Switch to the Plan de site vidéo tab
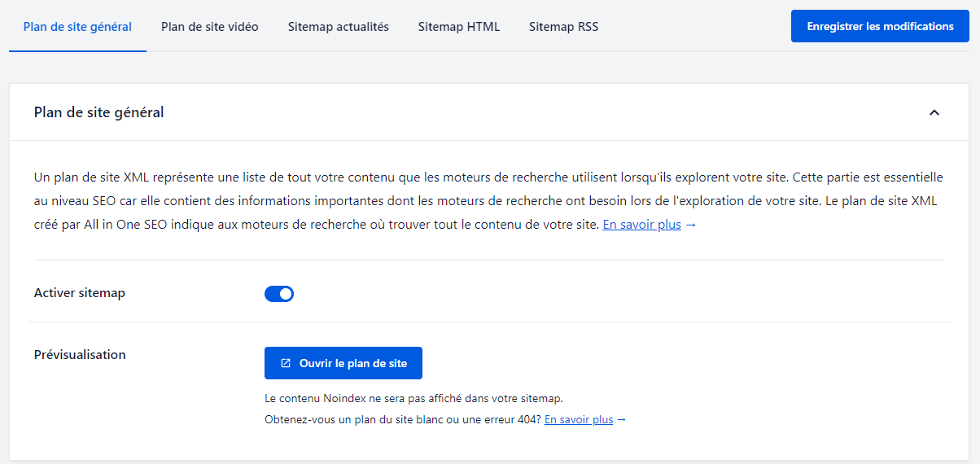Screen dimensions: 980x464 click(209, 27)
